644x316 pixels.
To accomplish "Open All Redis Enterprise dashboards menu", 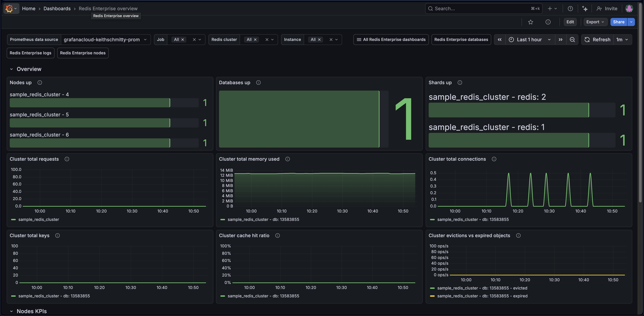I will coord(391,40).
